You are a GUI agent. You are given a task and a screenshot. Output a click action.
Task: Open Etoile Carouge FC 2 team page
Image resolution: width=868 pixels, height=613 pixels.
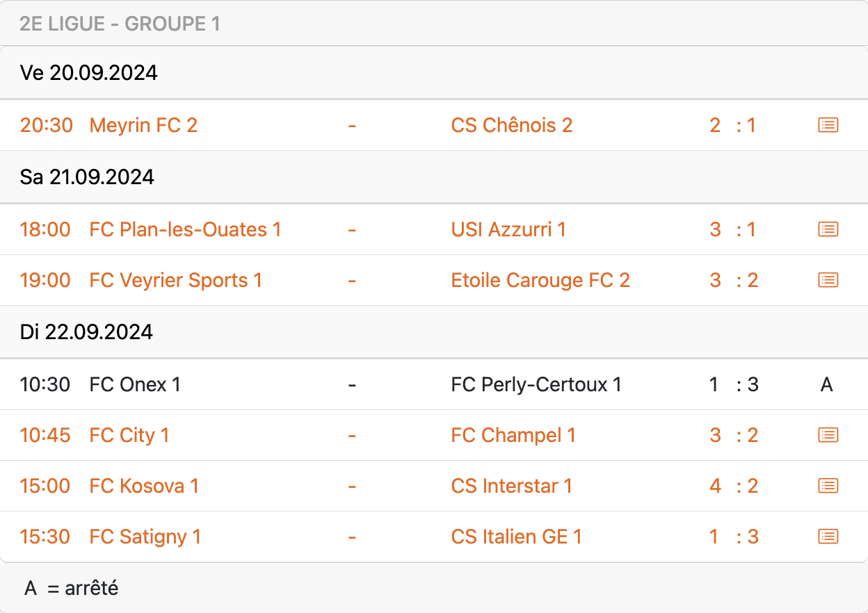click(540, 280)
